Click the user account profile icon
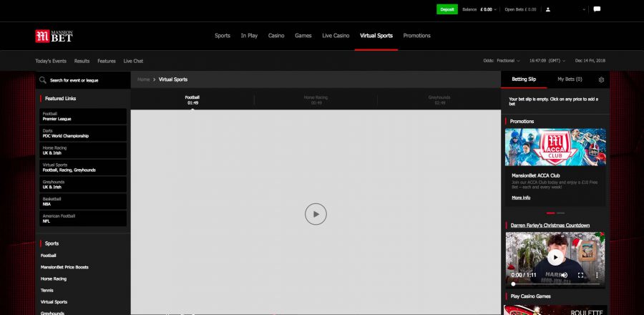The height and width of the screenshot is (315, 644). 548,9
